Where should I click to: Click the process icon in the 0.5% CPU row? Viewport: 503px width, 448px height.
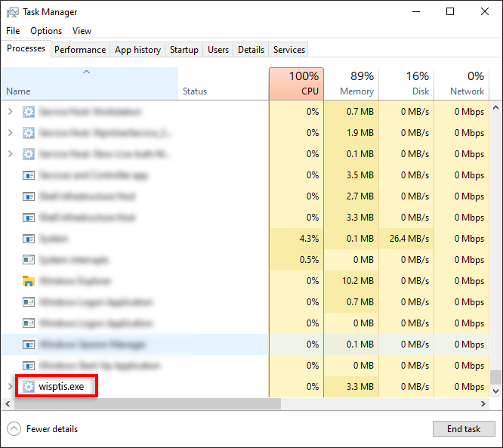click(29, 260)
